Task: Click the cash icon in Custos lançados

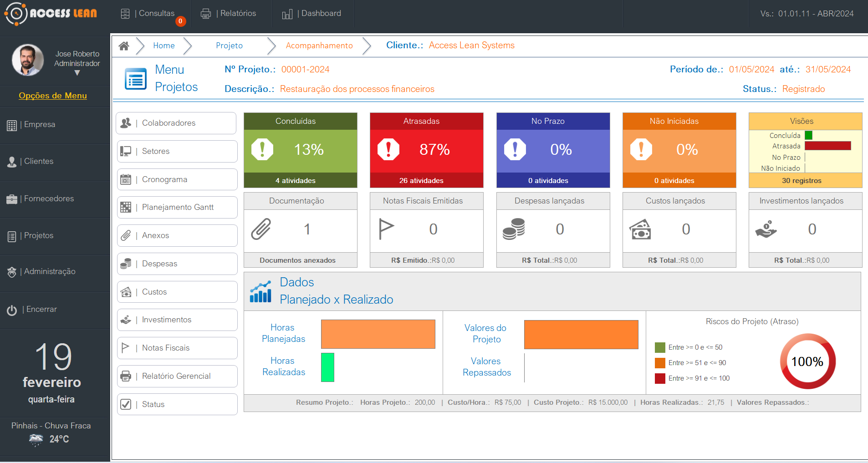Action: pyautogui.click(x=640, y=229)
